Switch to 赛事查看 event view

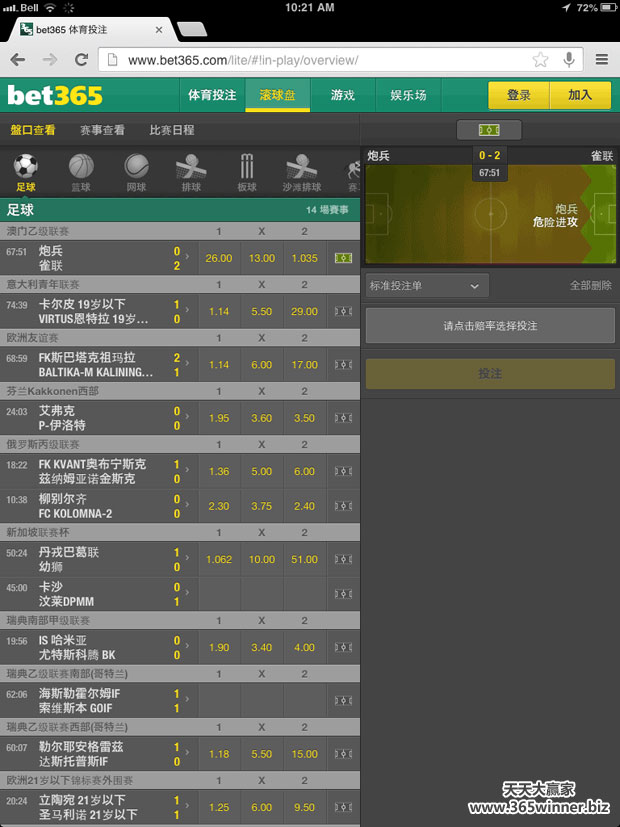(102, 130)
